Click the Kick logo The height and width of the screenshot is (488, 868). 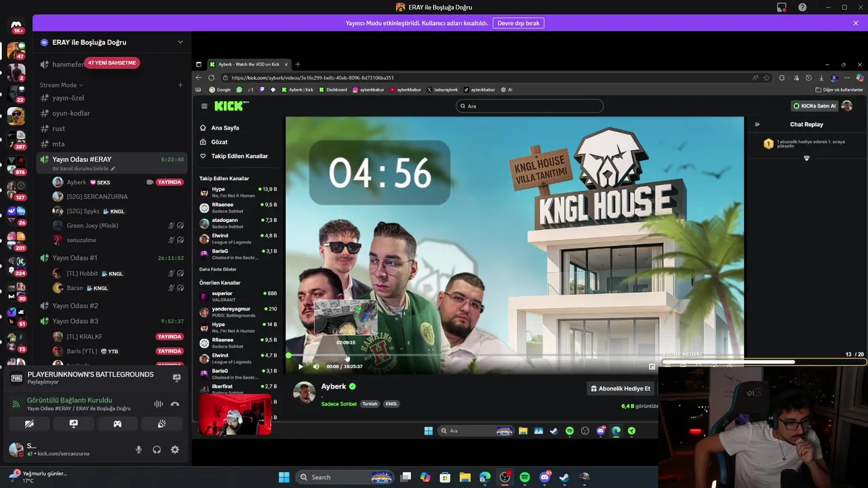coord(231,106)
